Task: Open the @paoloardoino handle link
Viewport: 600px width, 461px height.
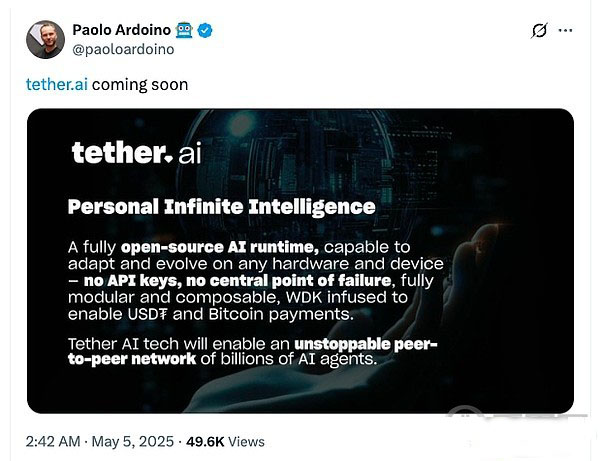Action: 123,49
